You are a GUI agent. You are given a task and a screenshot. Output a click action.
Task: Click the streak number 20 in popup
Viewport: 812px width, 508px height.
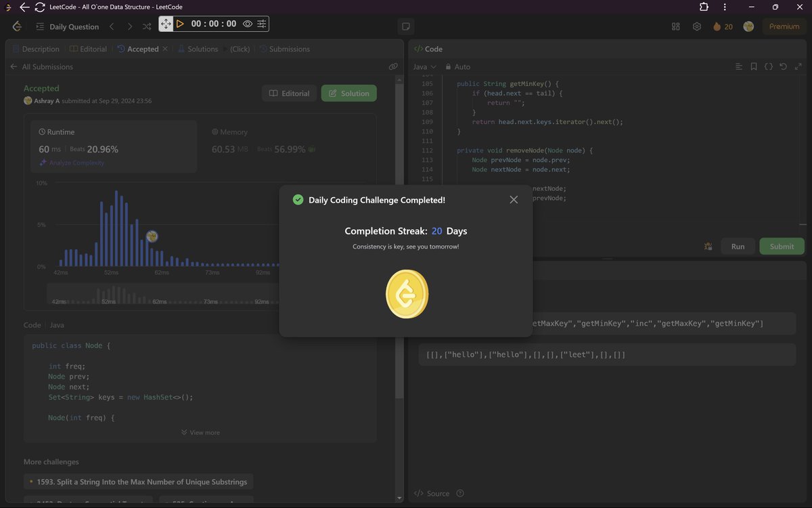(437, 231)
